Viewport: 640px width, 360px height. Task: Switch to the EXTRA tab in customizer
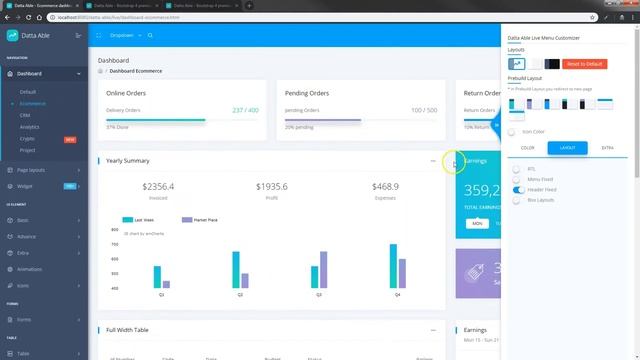(x=607, y=148)
